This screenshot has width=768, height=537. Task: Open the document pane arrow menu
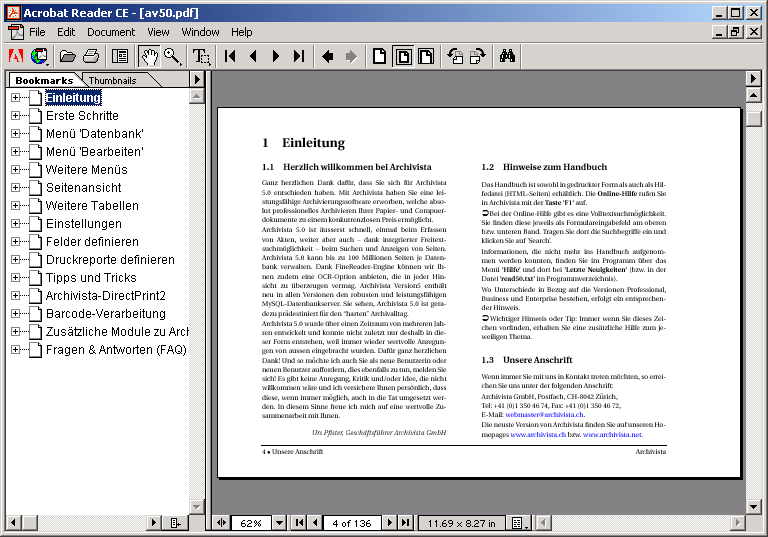click(x=753, y=78)
